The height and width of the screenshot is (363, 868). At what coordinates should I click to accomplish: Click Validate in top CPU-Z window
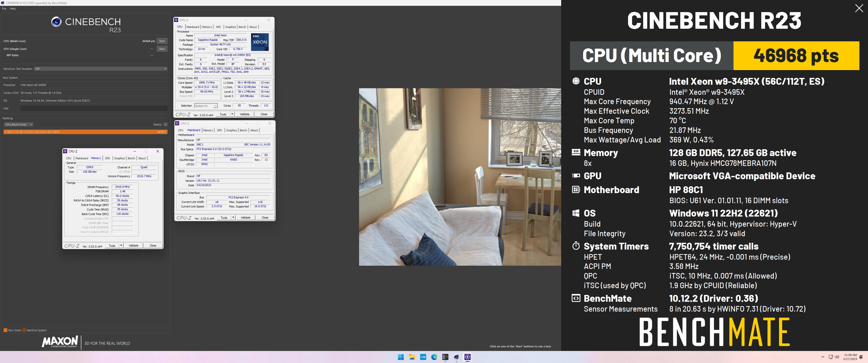click(245, 114)
